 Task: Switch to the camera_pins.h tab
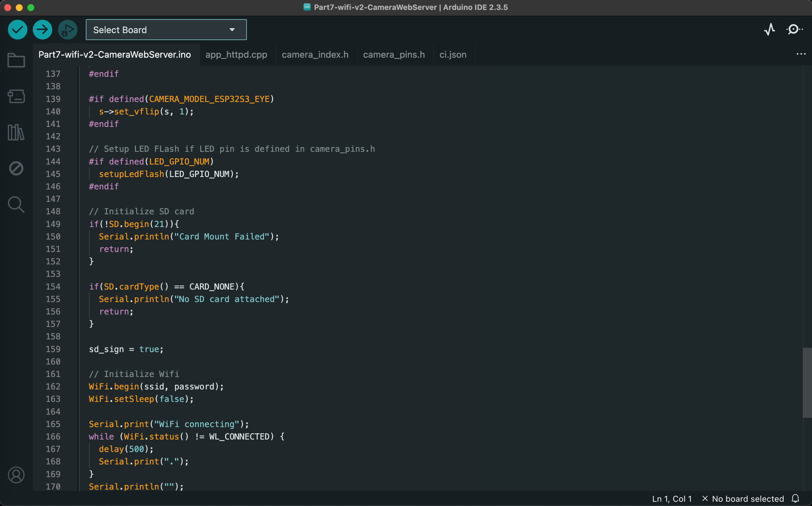tap(394, 55)
